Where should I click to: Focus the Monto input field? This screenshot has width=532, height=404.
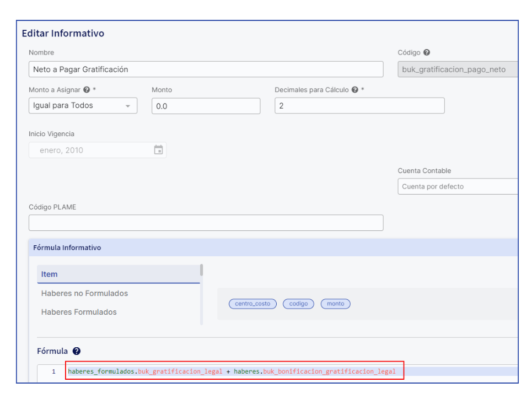(x=206, y=106)
